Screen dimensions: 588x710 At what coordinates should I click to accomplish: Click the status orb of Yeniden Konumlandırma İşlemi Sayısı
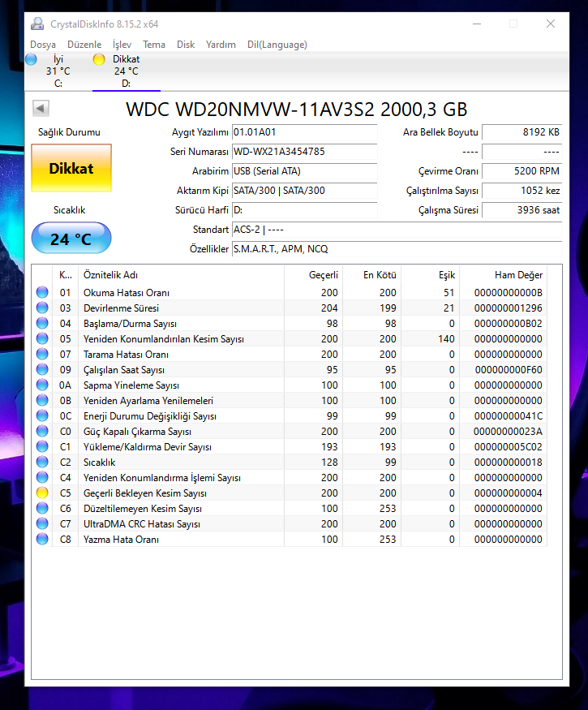[x=42, y=477]
